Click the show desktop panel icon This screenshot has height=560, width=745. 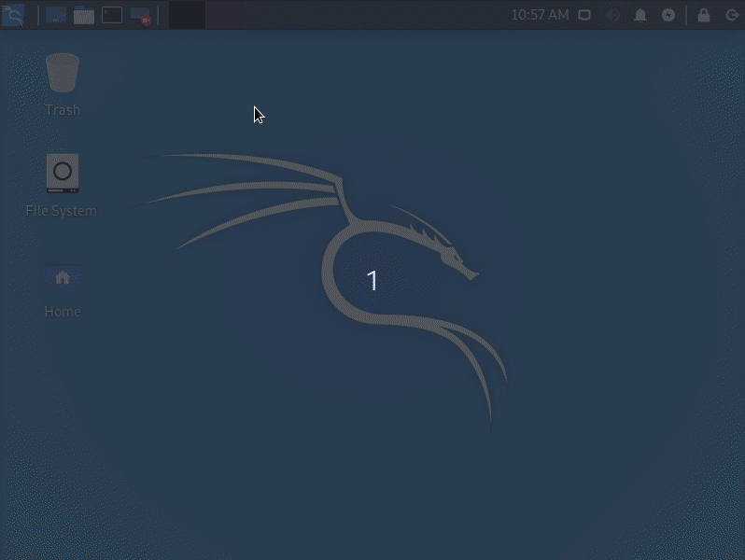pos(56,15)
